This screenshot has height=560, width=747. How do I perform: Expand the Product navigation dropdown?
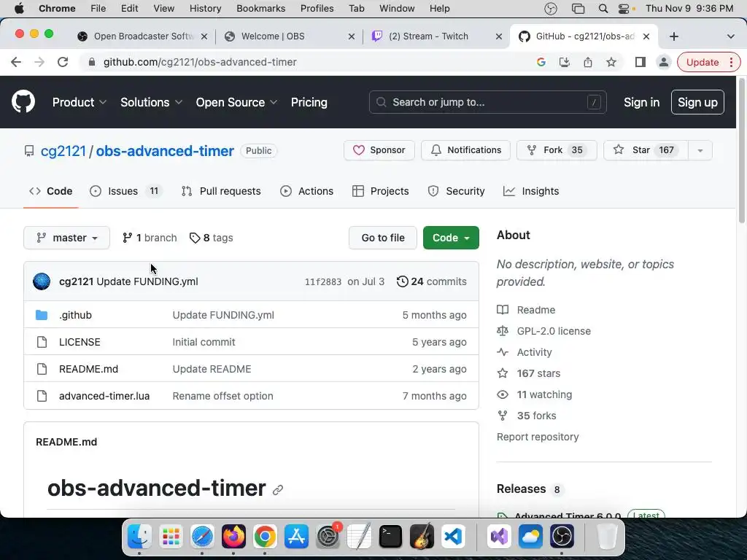click(79, 102)
